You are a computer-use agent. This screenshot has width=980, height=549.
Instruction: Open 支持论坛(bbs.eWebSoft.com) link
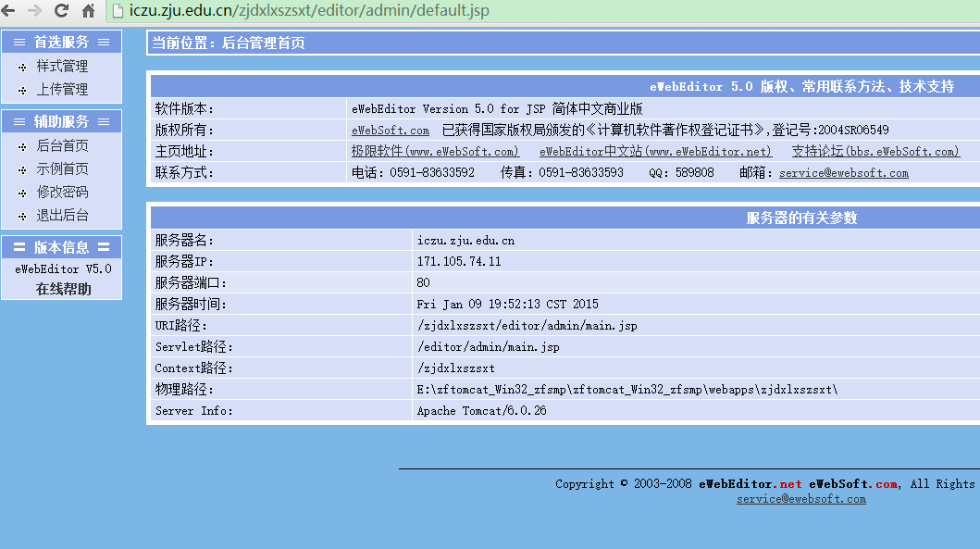875,151
